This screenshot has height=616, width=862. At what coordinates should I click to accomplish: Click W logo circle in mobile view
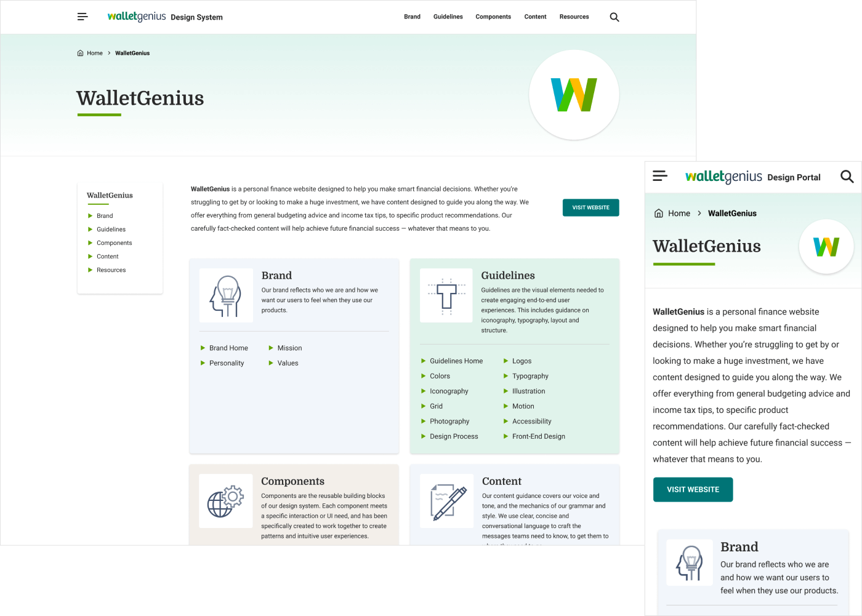[x=826, y=247]
